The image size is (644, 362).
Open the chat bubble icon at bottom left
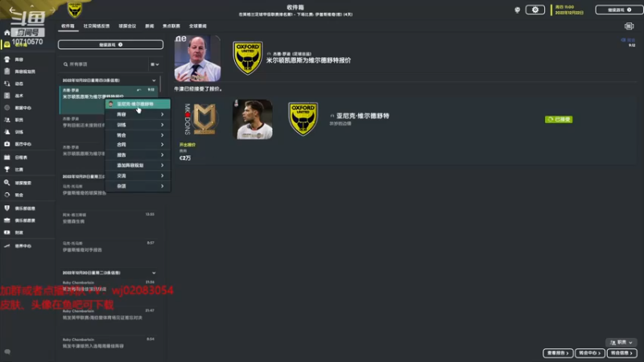point(7,352)
